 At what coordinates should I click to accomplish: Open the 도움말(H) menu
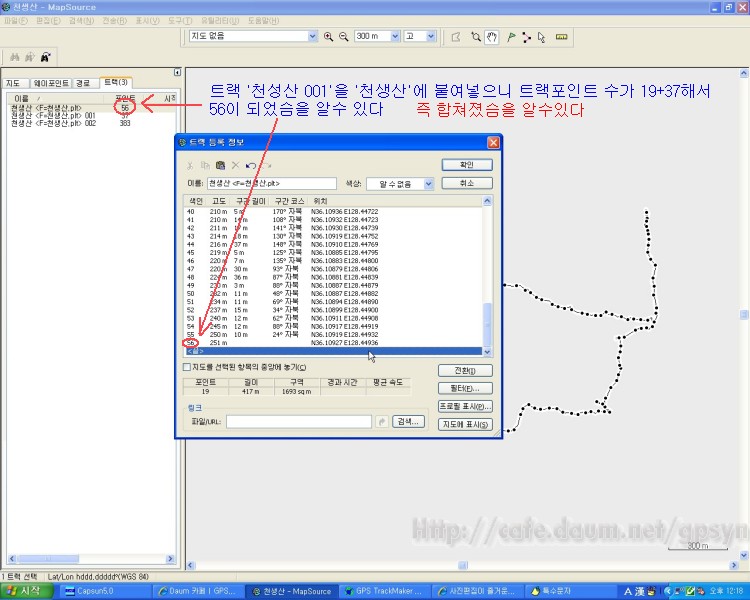click(263, 21)
